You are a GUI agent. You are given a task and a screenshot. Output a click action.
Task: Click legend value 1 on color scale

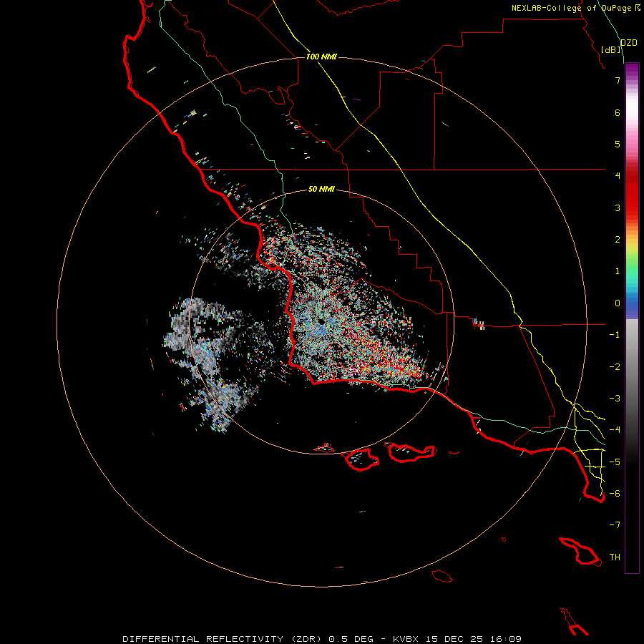point(618,271)
